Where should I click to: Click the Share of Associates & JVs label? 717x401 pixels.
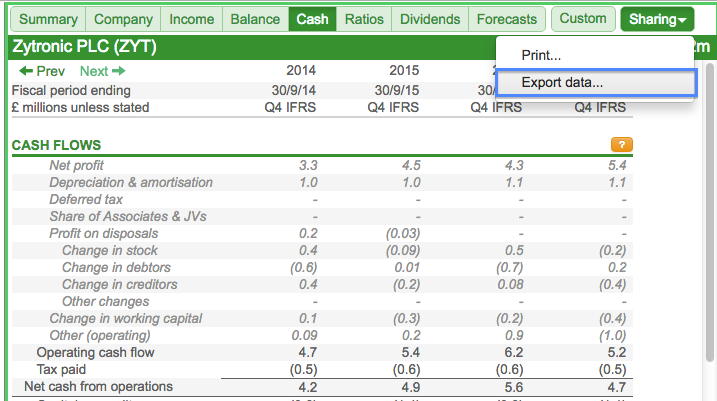128,216
